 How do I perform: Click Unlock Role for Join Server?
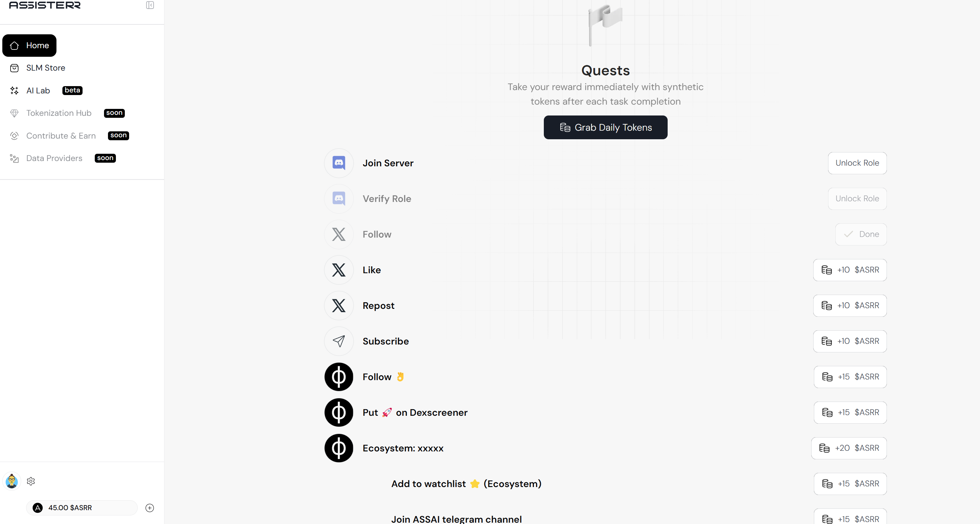click(x=857, y=163)
